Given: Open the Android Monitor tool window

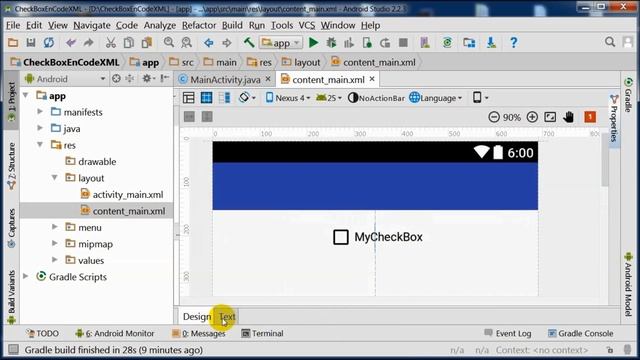Looking at the screenshot, I should coord(115,333).
